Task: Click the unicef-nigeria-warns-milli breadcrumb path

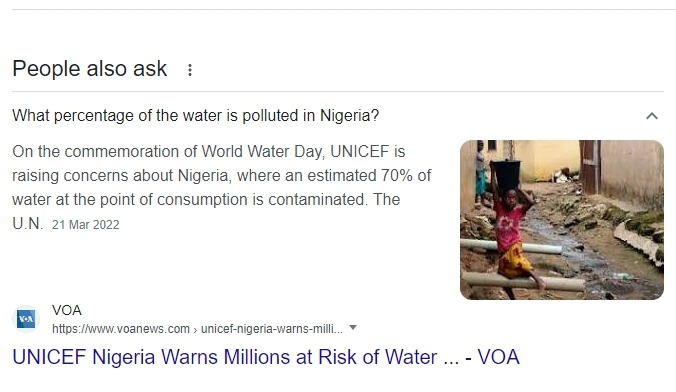Action: 272,329
